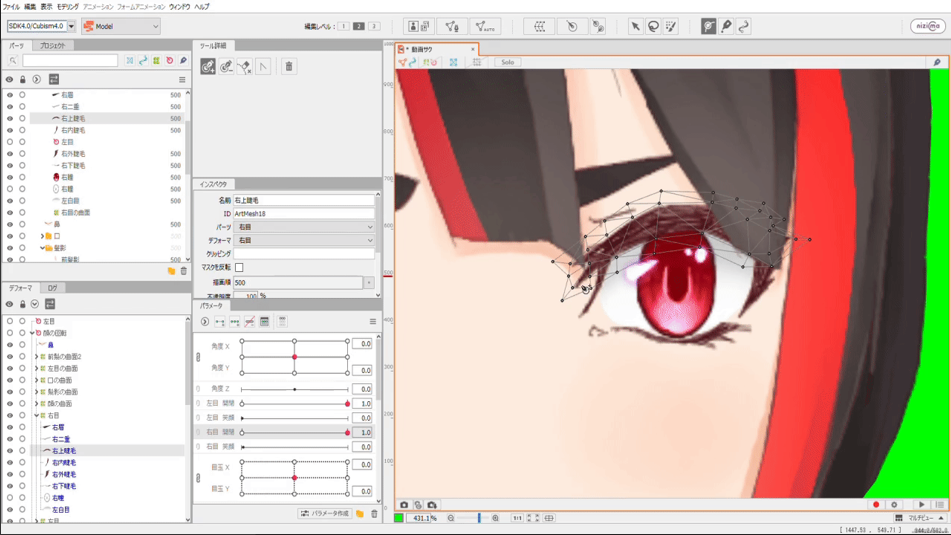Click the delete keys parameter icon
This screenshot has width=951, height=535.
249,321
